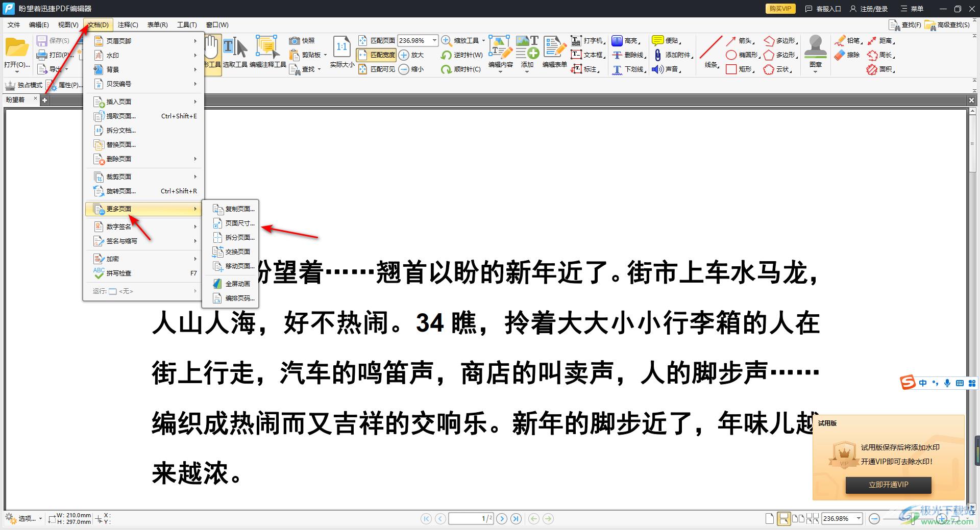Click the Buy VIP (购买VIP) button
980x530 pixels.
(780, 9)
